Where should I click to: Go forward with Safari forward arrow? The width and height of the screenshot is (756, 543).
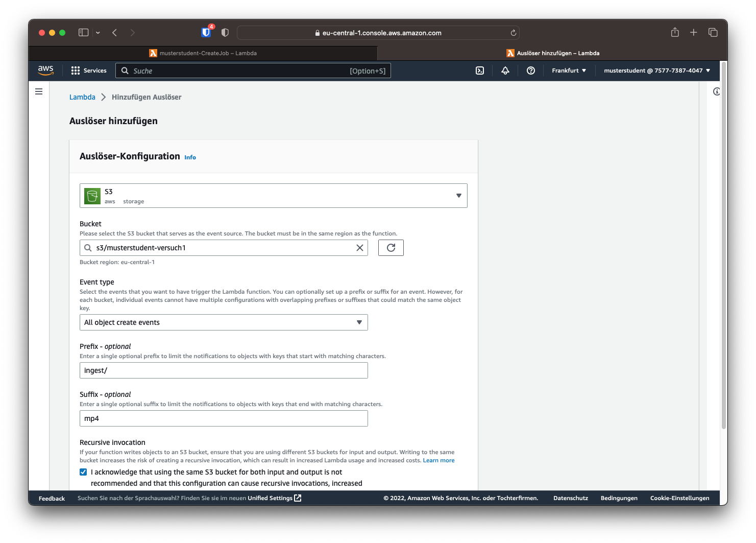coord(133,33)
